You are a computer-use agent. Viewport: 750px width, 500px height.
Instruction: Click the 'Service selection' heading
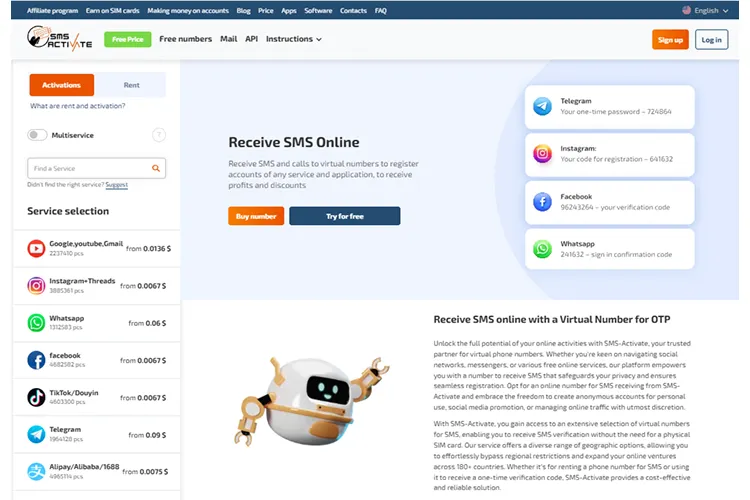68,211
